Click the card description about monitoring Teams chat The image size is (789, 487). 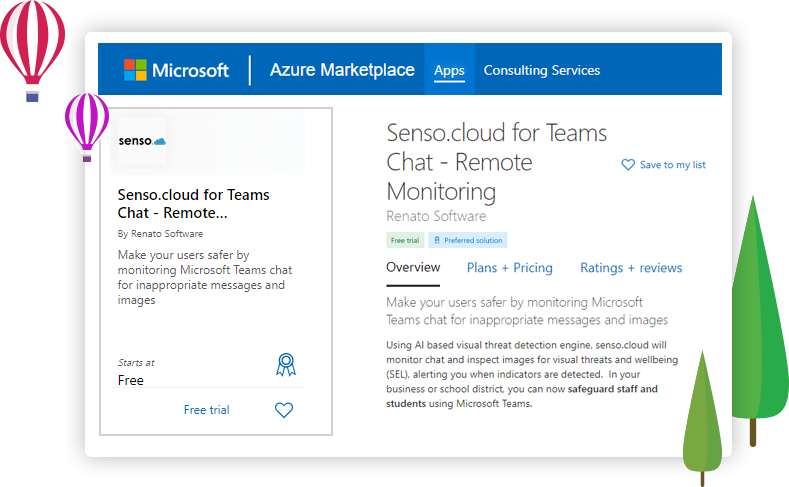click(205, 278)
